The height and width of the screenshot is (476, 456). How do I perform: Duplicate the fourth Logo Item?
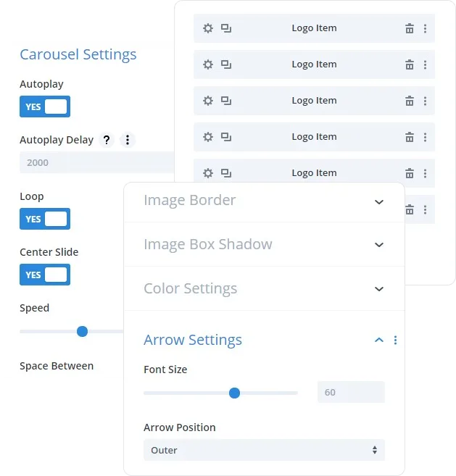click(226, 137)
